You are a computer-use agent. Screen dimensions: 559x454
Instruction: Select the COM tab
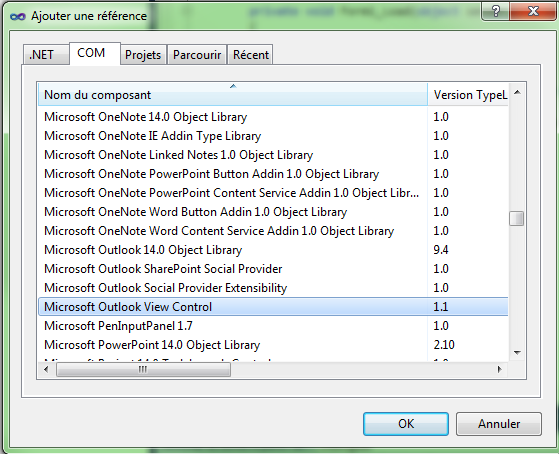tap(95, 53)
